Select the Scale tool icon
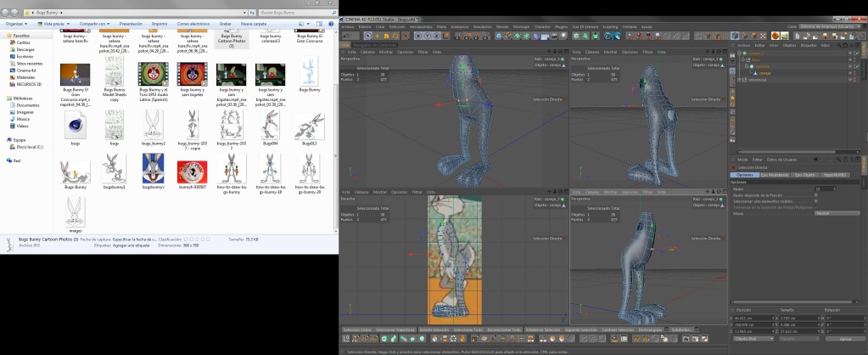 point(386,36)
